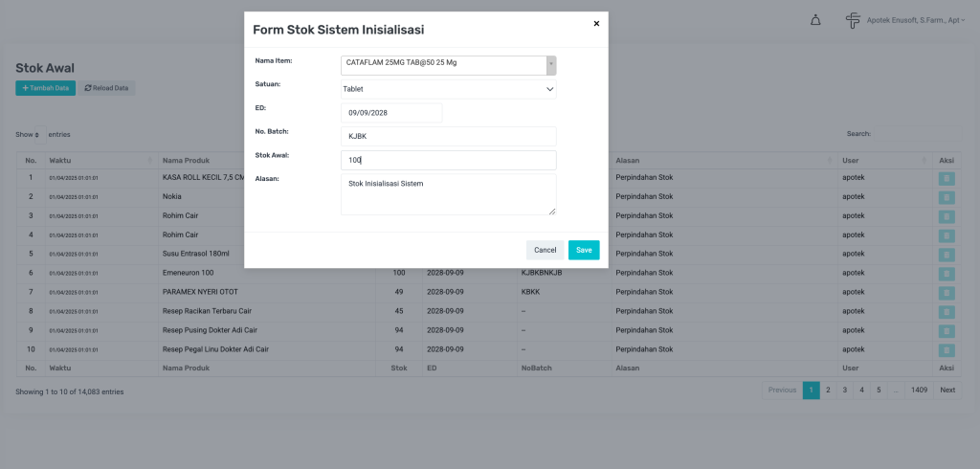Close the Form Stok Sistem Inisialisasi dialog

point(596,23)
